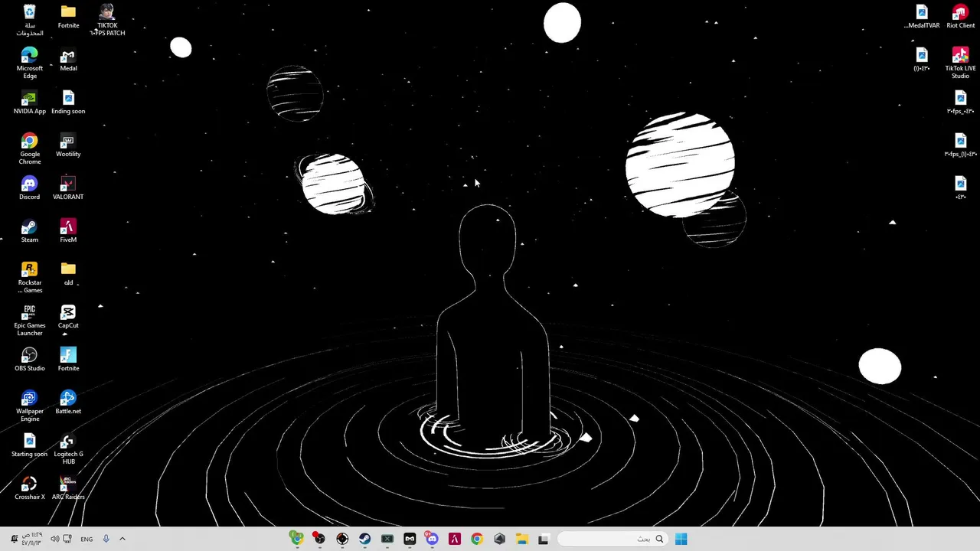Launch OBS Studio from the desktop
This screenshot has height=551, width=980.
tap(29, 360)
